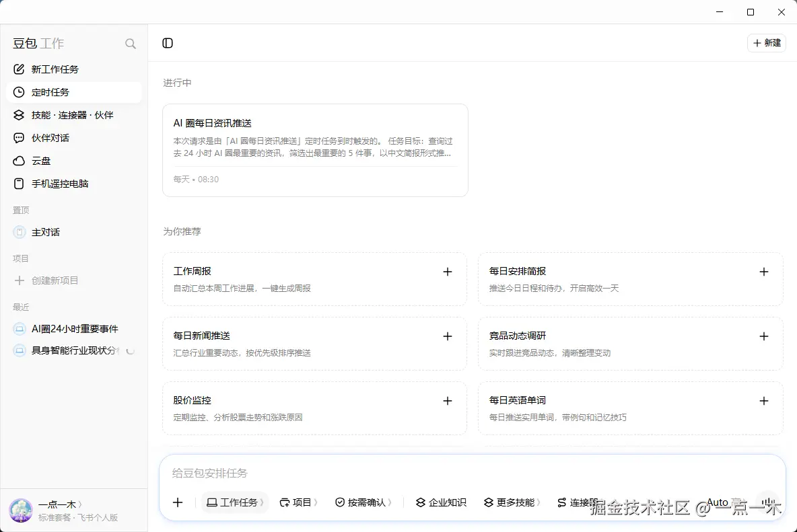Click the cloud icon for 云盘
Image resolution: width=797 pixels, height=532 pixels.
pos(19,161)
